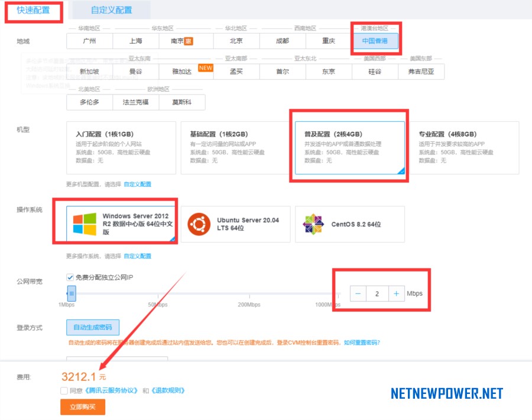Image resolution: width=532 pixels, height=420 pixels.
Task: Select region 重庆
Action: (x=329, y=41)
